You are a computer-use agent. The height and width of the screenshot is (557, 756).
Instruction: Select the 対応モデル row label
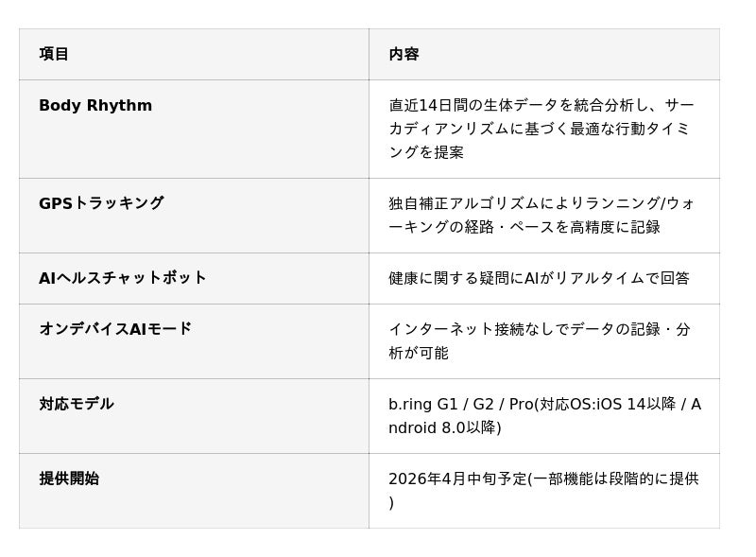77,404
